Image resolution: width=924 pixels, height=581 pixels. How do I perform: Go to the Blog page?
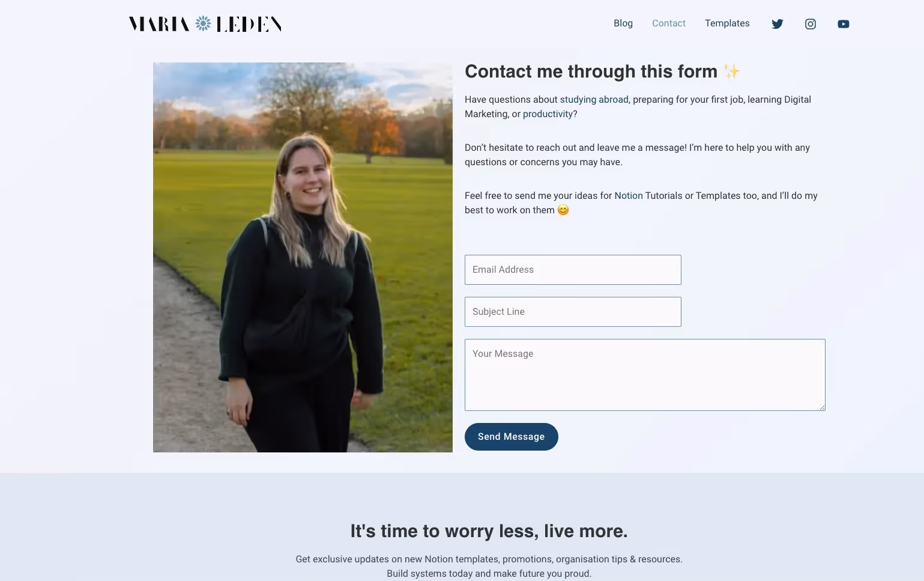623,23
